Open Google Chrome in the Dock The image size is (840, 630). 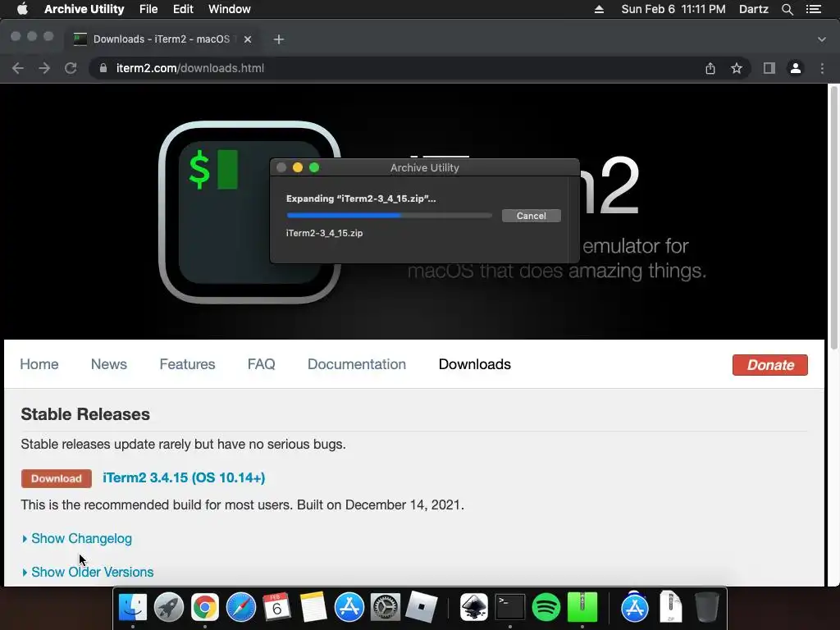tap(204, 608)
